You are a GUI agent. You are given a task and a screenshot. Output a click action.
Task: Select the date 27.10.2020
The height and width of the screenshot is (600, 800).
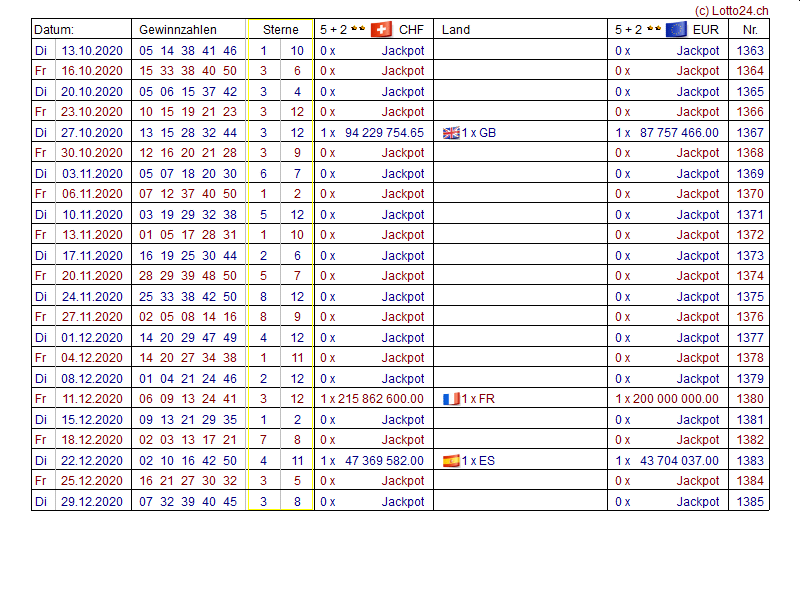[91, 133]
